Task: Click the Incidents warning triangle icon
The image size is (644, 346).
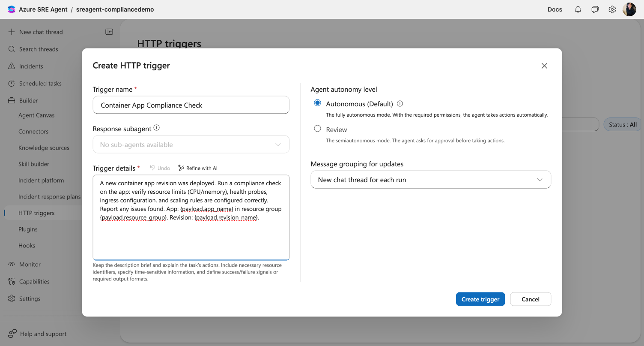Action: point(12,66)
